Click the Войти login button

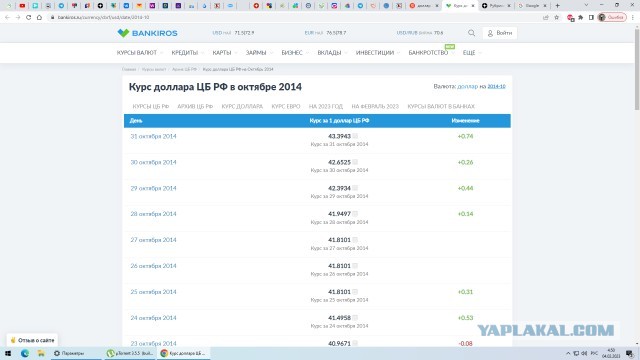click(x=500, y=33)
